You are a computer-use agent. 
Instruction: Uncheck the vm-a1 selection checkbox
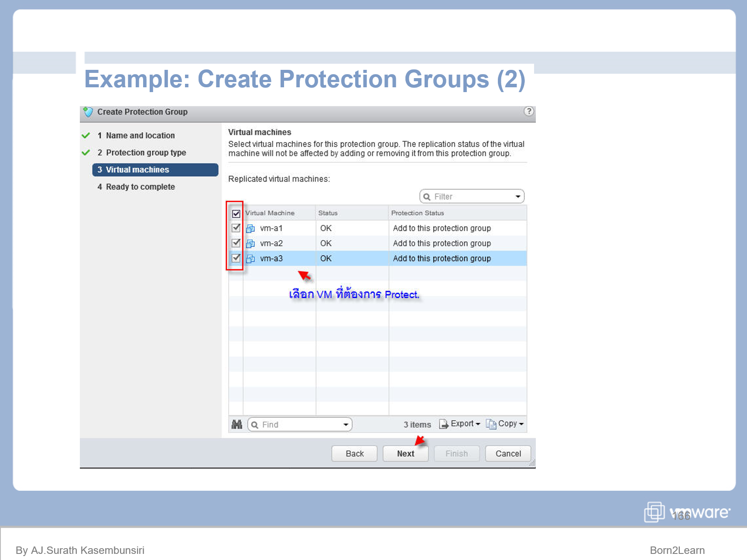[235, 228]
